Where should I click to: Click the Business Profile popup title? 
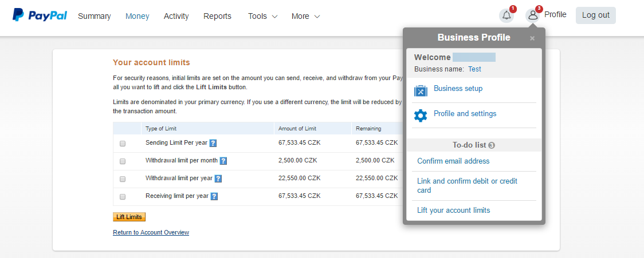tap(474, 38)
